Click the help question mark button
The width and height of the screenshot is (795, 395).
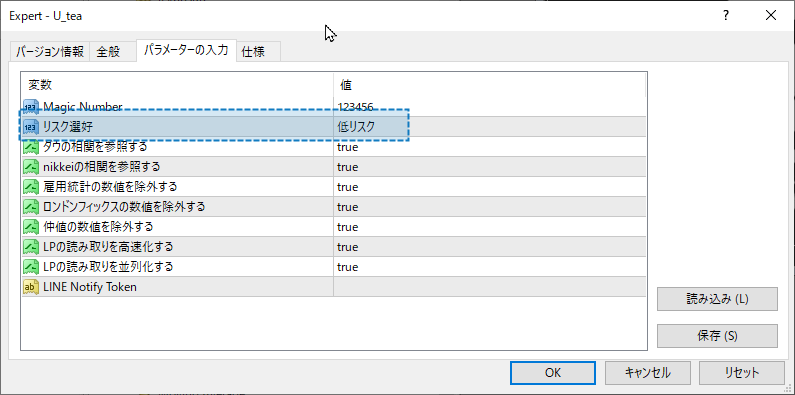(x=726, y=16)
